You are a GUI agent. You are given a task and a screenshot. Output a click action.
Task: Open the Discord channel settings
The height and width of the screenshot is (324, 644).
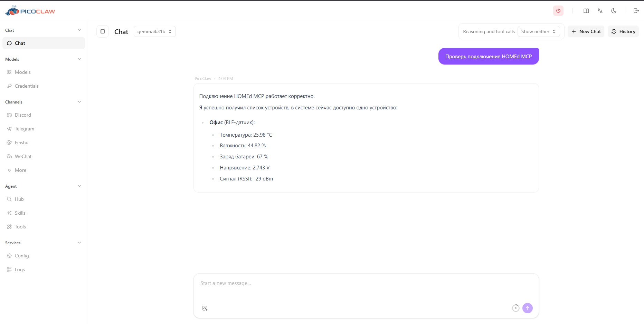(x=44, y=115)
